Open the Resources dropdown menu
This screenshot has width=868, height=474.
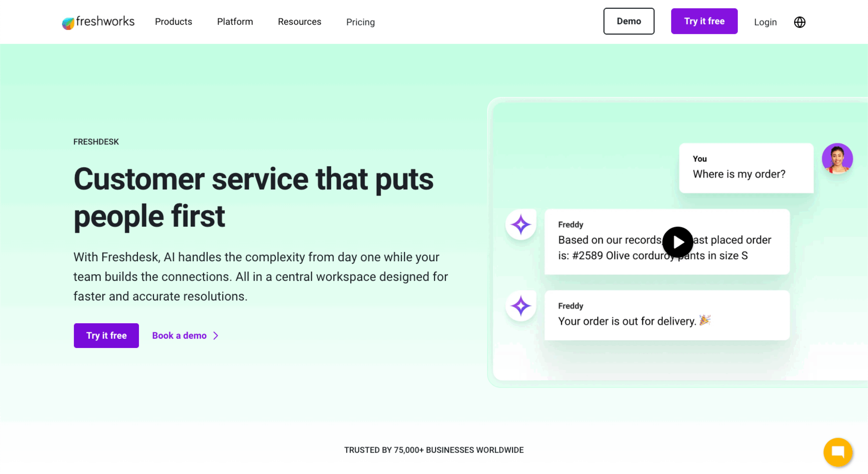[299, 21]
